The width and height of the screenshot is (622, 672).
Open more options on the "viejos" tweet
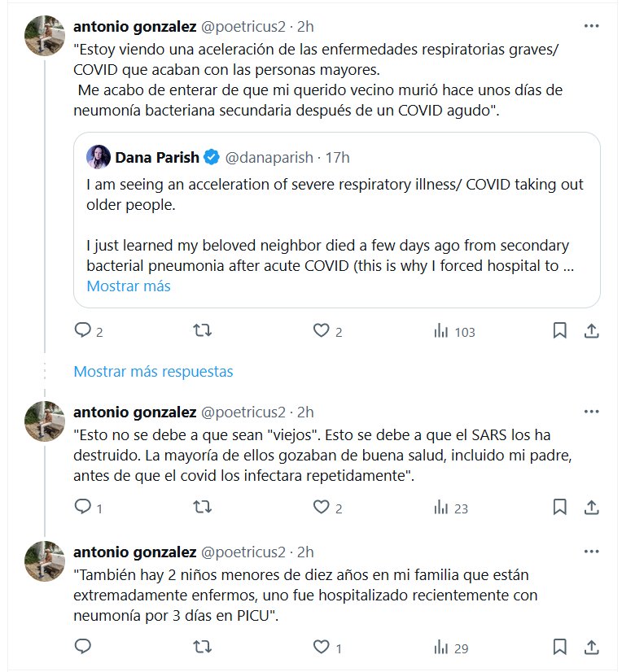pos(592,412)
